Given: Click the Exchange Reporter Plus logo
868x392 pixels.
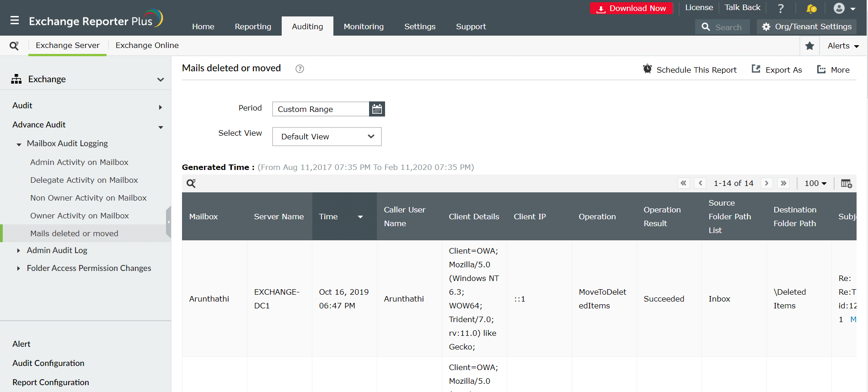Looking at the screenshot, I should [x=96, y=20].
